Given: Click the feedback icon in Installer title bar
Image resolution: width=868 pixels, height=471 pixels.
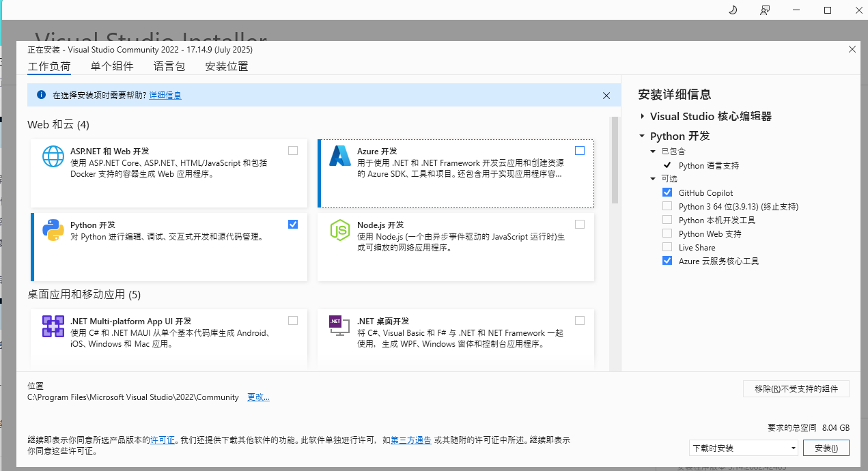Looking at the screenshot, I should [x=765, y=10].
